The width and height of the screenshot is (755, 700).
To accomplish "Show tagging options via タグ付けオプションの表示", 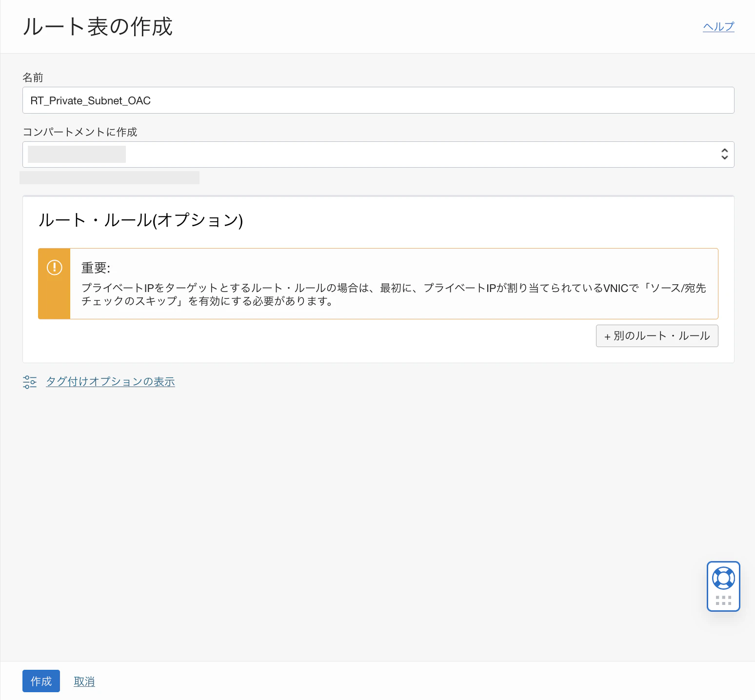I will (110, 382).
